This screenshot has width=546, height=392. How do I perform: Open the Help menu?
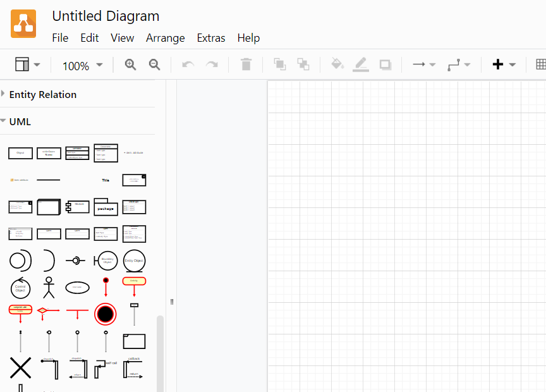coord(248,38)
